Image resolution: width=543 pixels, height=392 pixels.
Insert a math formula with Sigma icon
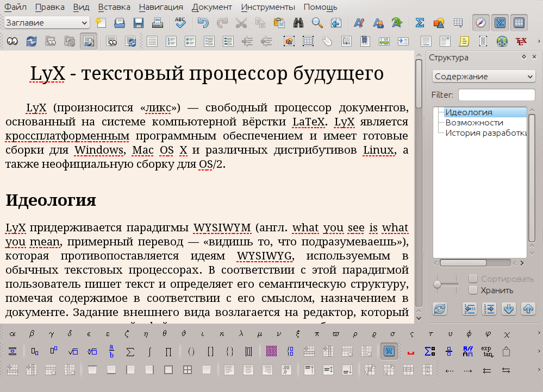click(420, 23)
